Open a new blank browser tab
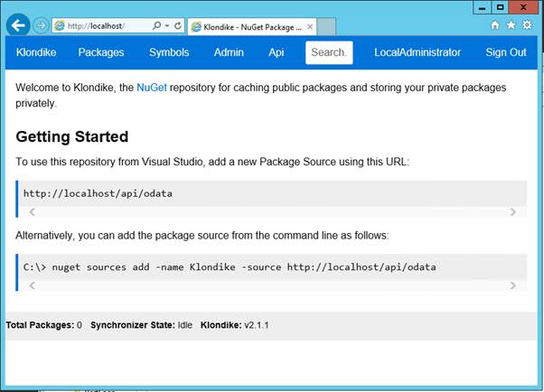Viewport: 544px width, 392px height. (x=326, y=27)
